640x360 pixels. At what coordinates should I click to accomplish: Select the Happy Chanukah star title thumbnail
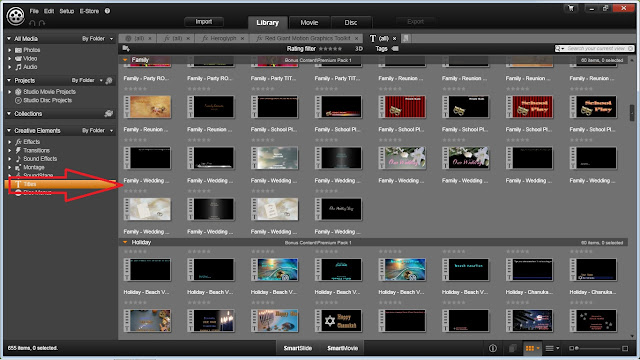(x=338, y=320)
